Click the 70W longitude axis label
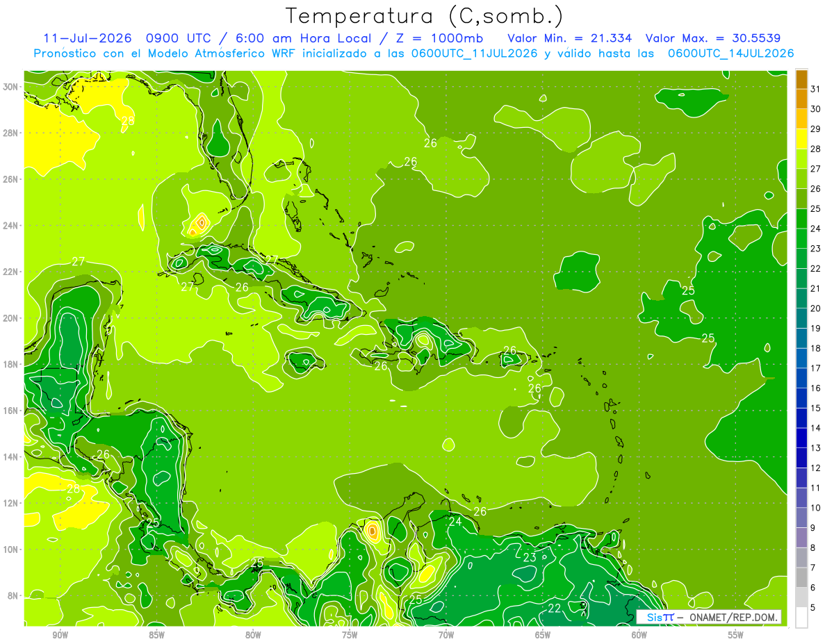This screenshot has width=834, height=644. click(x=446, y=635)
